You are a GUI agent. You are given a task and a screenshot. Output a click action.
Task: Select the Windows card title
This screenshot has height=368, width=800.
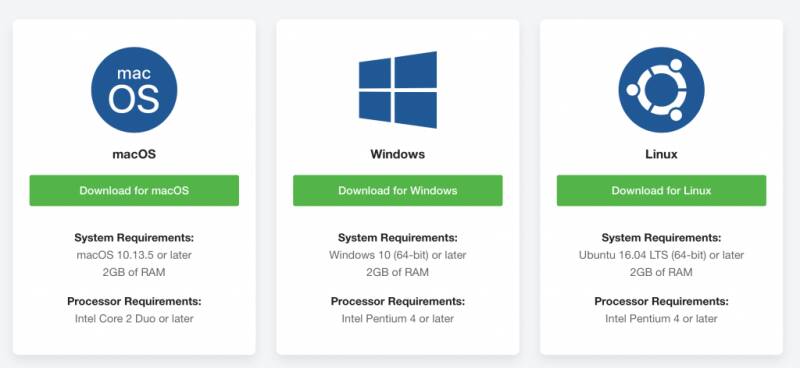coord(397,154)
